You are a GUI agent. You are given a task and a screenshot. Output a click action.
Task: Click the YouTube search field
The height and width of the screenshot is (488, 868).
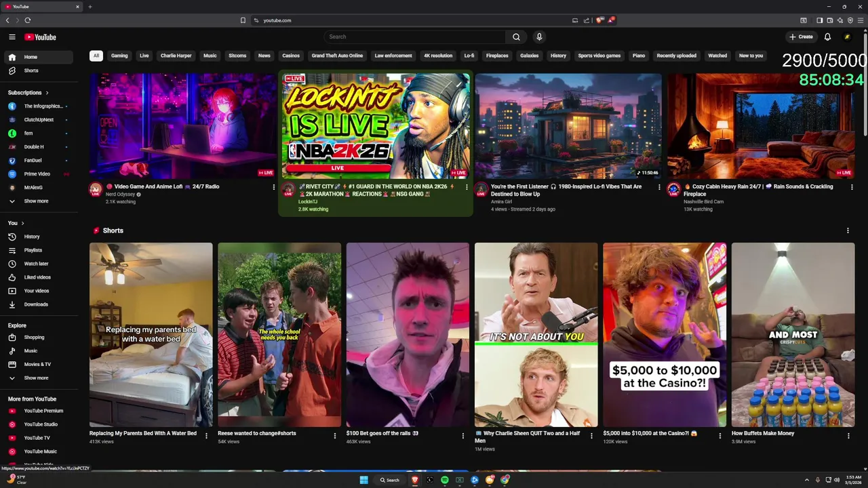414,37
